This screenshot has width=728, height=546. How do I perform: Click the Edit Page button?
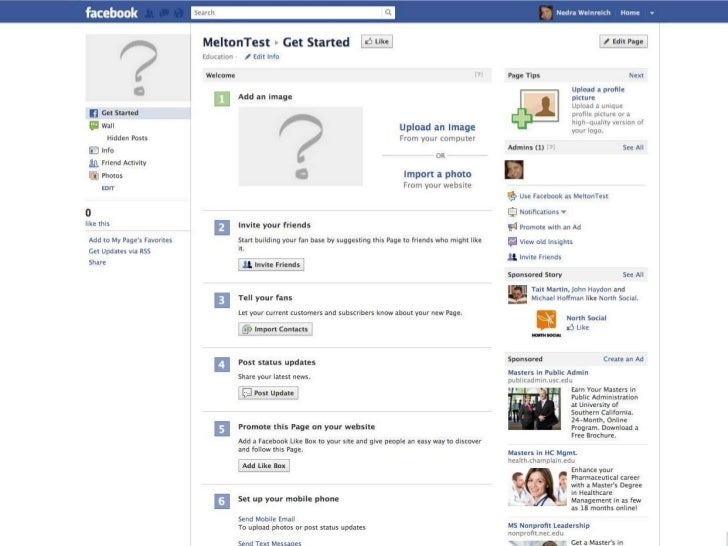point(623,41)
